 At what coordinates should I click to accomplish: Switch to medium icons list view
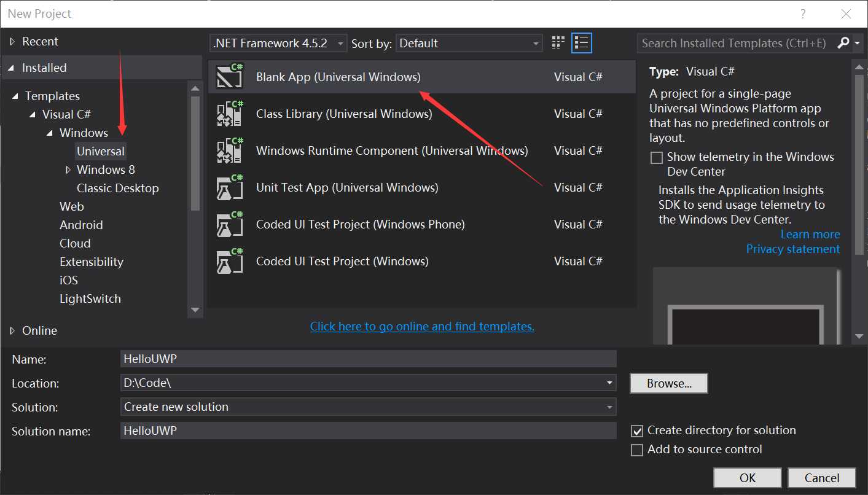(581, 42)
